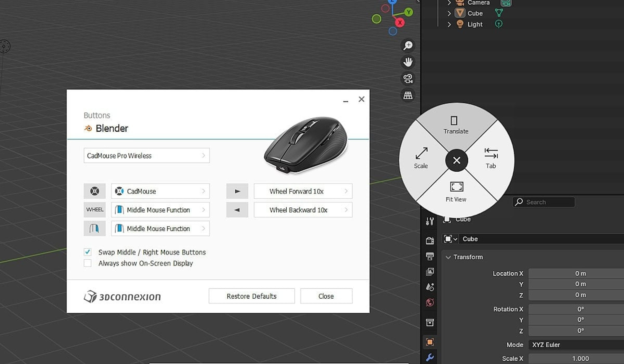Switch perspective/orthographic grid icon
This screenshot has height=364, width=624.
408,95
